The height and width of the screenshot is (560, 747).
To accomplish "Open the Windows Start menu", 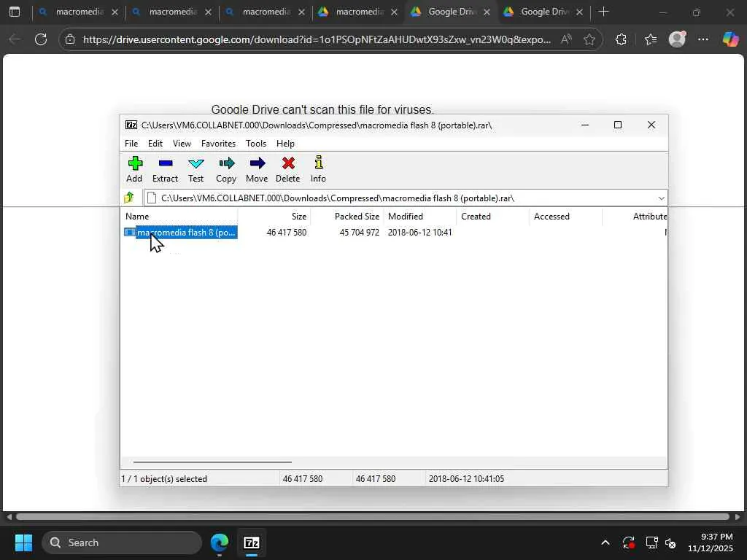I will tap(23, 542).
